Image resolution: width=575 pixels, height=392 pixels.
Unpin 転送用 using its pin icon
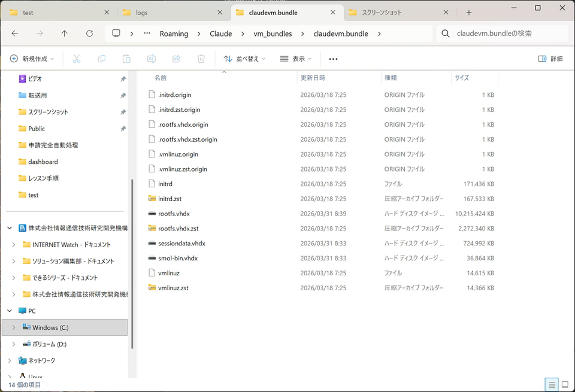(123, 95)
